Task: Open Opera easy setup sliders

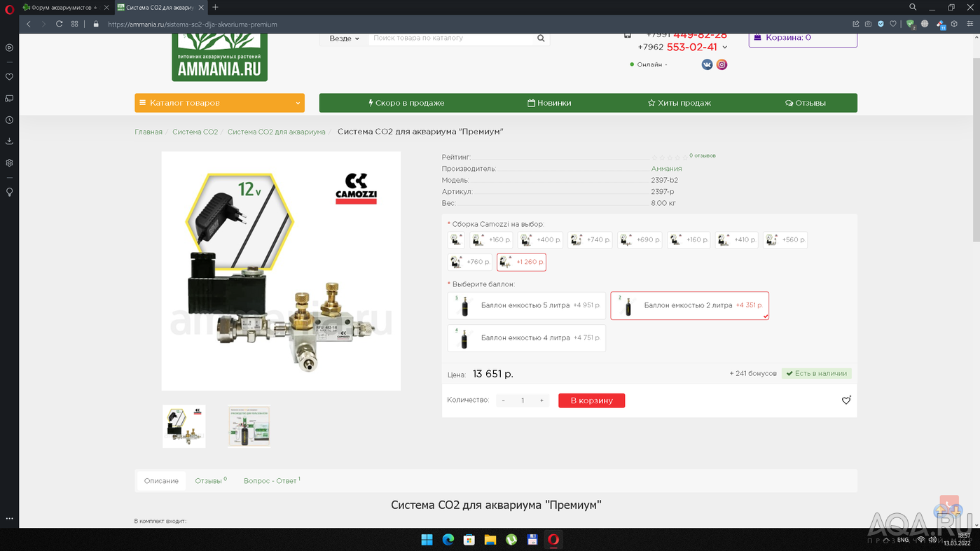Action: pos(970,24)
